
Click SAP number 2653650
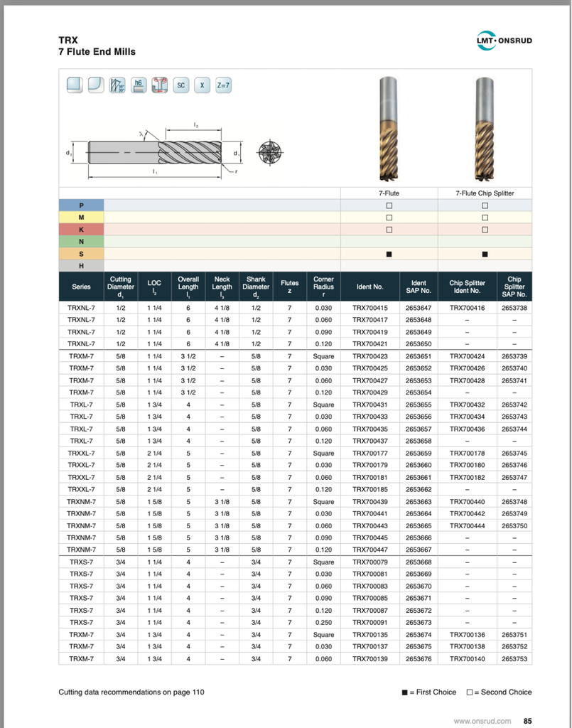click(419, 344)
